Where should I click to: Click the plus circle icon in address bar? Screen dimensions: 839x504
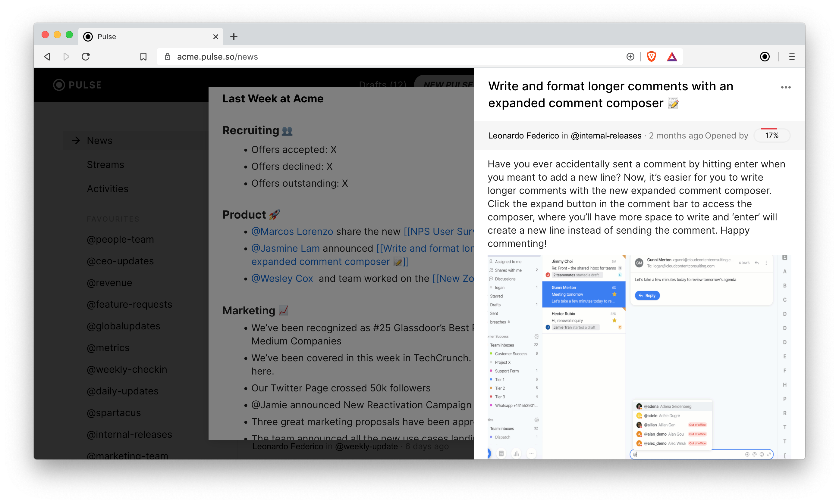pos(630,57)
